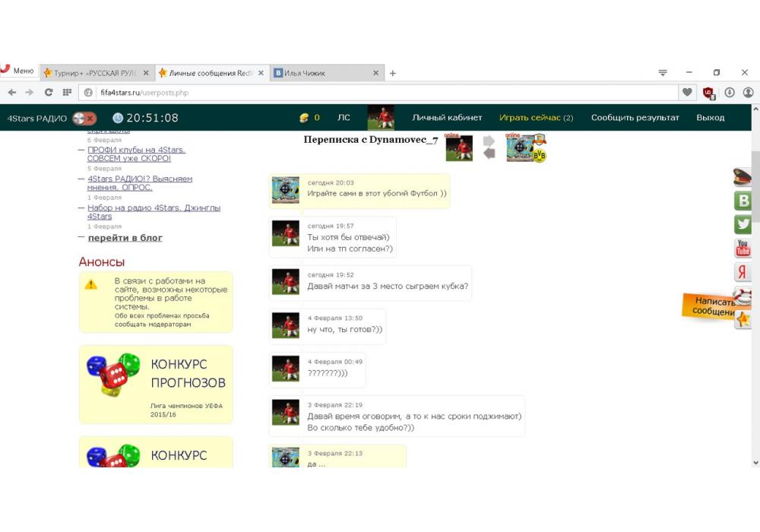Open Личный кабинет in top navigation
This screenshot has width=760, height=532.
click(447, 118)
